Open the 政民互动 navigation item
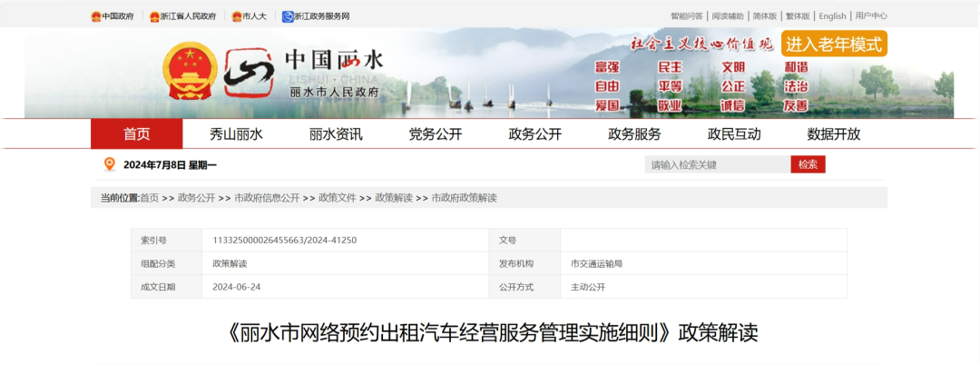Viewport: 980px width, 365px height. pyautogui.click(x=734, y=133)
